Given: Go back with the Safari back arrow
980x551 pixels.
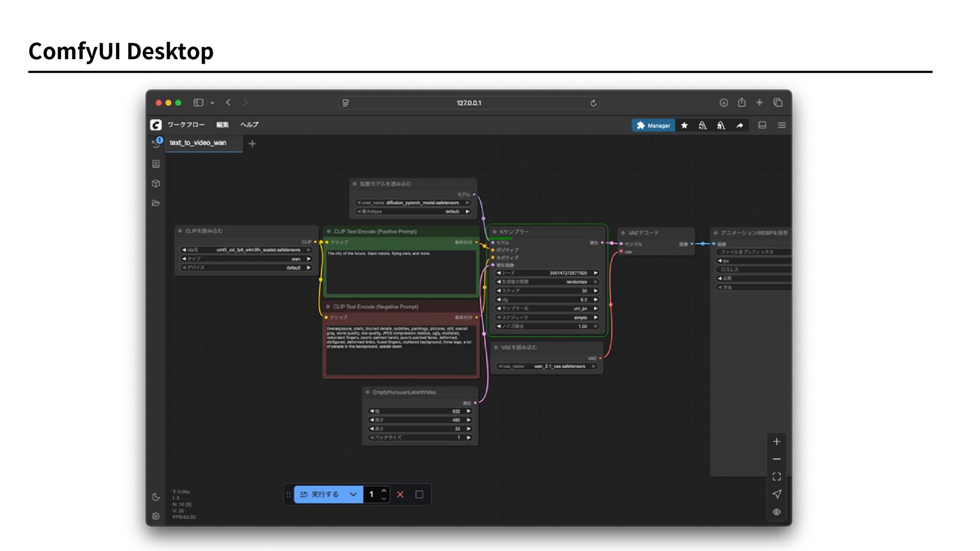Looking at the screenshot, I should click(x=228, y=103).
